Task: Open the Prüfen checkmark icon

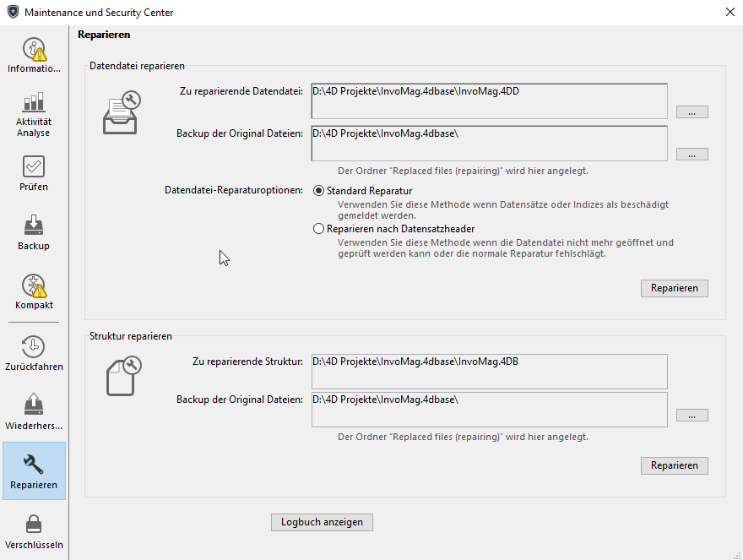Action: click(34, 166)
